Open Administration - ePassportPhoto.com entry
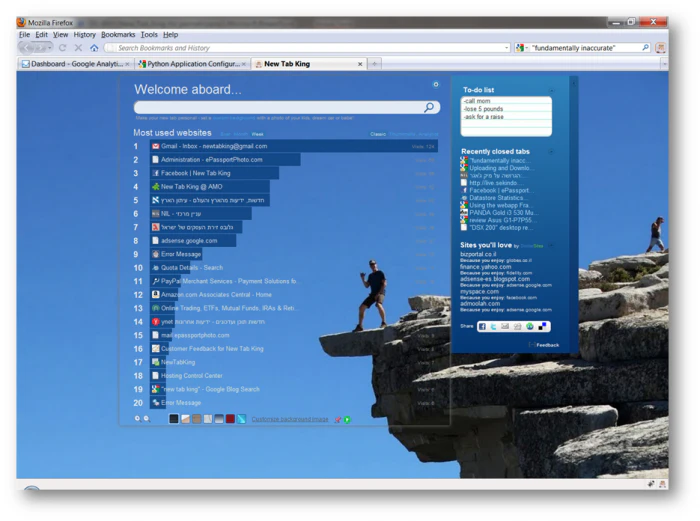The height and width of the screenshot is (521, 700). (225, 159)
